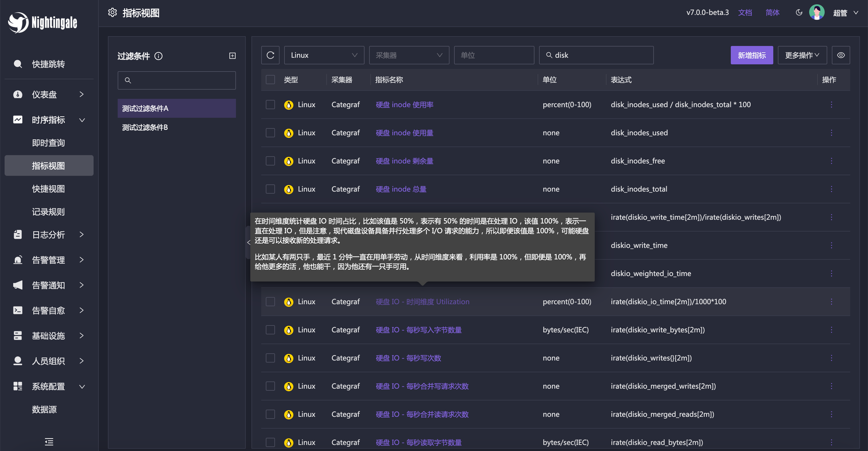Toggle dark mode moon icon
This screenshot has height=451, width=868.
[x=799, y=13]
